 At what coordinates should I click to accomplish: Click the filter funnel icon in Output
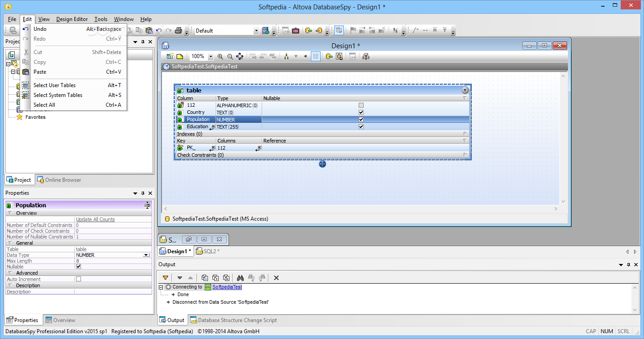click(165, 277)
